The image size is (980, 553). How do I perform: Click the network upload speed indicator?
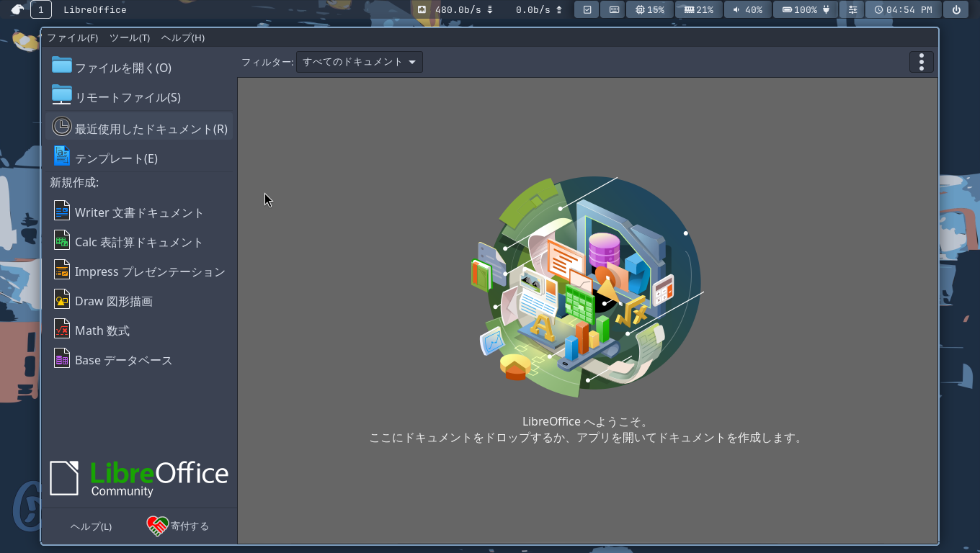point(539,10)
